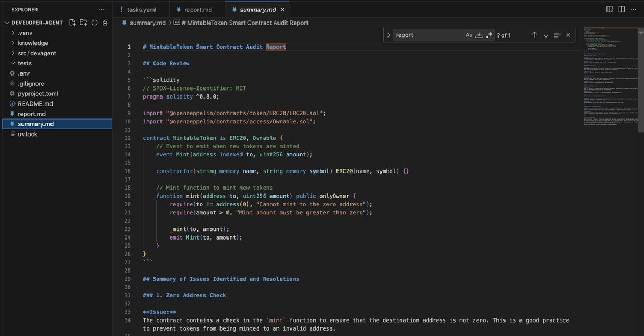Viewport: 644px width, 336px height.
Task: Click line number 12 in gutter
Action: click(127, 138)
